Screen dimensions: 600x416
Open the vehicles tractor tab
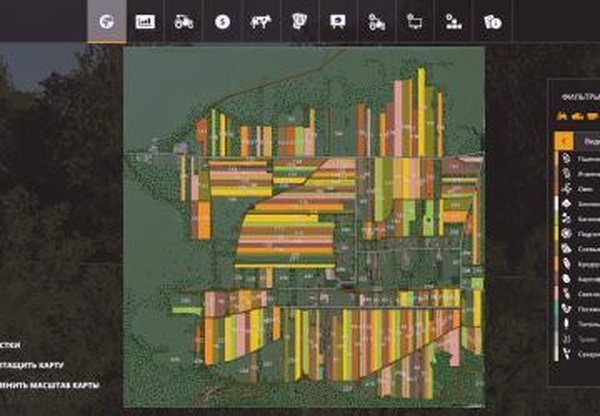pos(184,22)
